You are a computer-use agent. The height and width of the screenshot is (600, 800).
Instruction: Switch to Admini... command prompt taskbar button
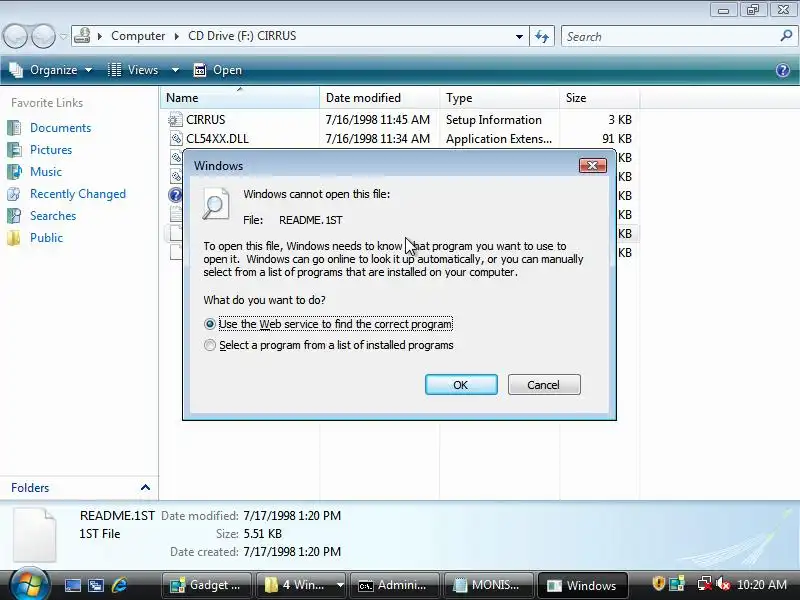395,585
